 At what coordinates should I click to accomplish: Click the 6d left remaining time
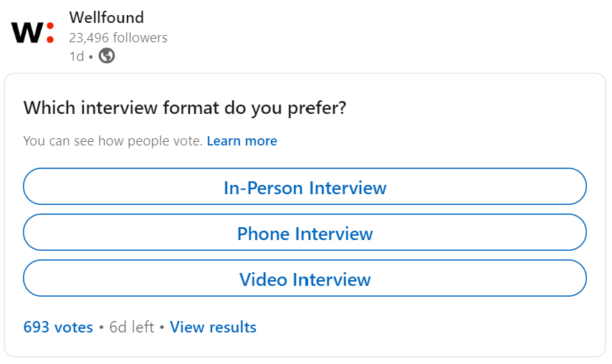[x=132, y=327]
